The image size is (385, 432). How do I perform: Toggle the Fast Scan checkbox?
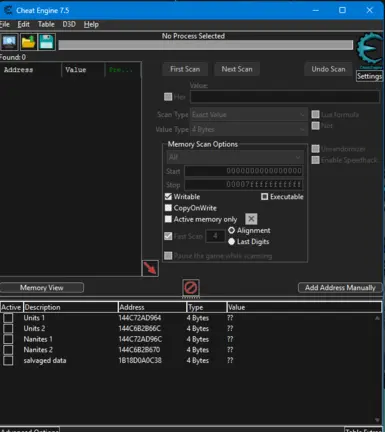click(168, 236)
